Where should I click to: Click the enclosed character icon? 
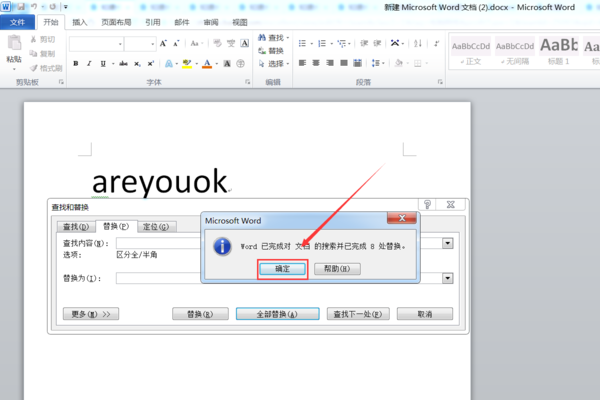coord(240,64)
